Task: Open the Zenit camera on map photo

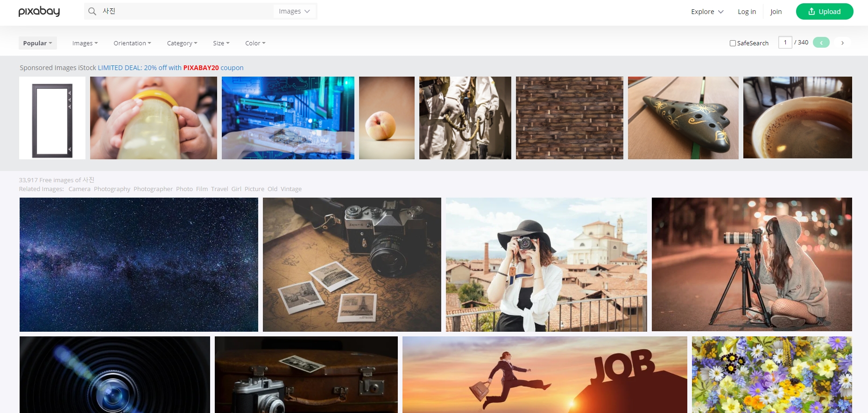Action: click(352, 264)
